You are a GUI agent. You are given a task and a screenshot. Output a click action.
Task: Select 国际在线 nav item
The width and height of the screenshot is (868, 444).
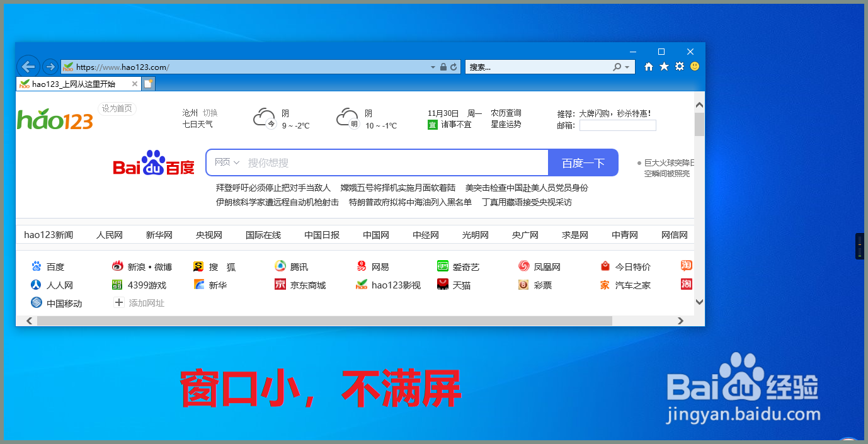pyautogui.click(x=263, y=235)
